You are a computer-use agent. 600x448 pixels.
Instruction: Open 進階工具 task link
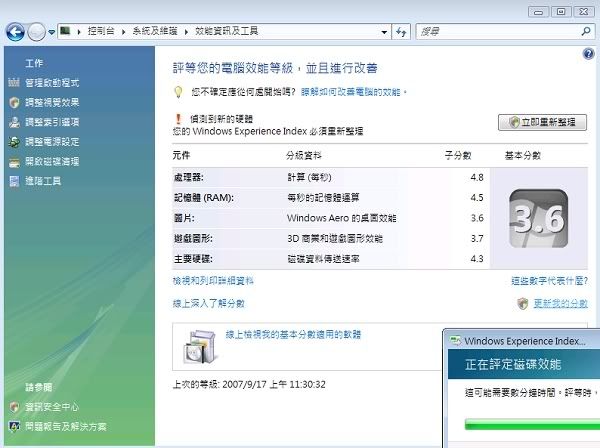(43, 181)
